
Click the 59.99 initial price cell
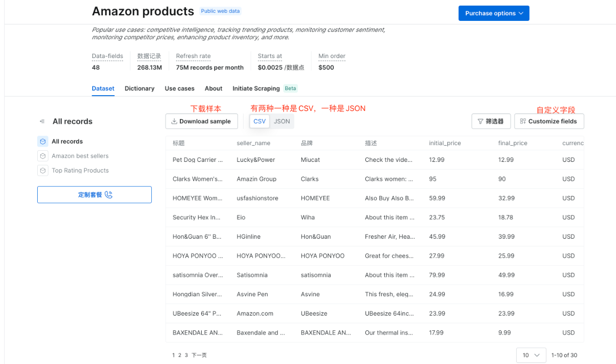[437, 198]
